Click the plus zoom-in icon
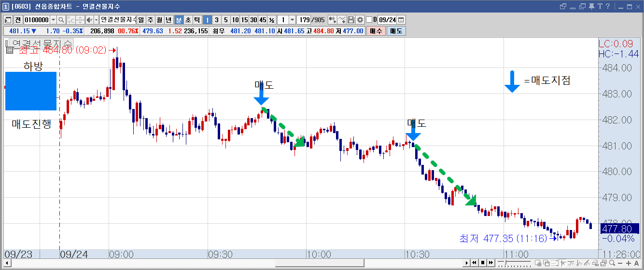Image resolution: width=644 pixels, height=270 pixels. [x=628, y=263]
